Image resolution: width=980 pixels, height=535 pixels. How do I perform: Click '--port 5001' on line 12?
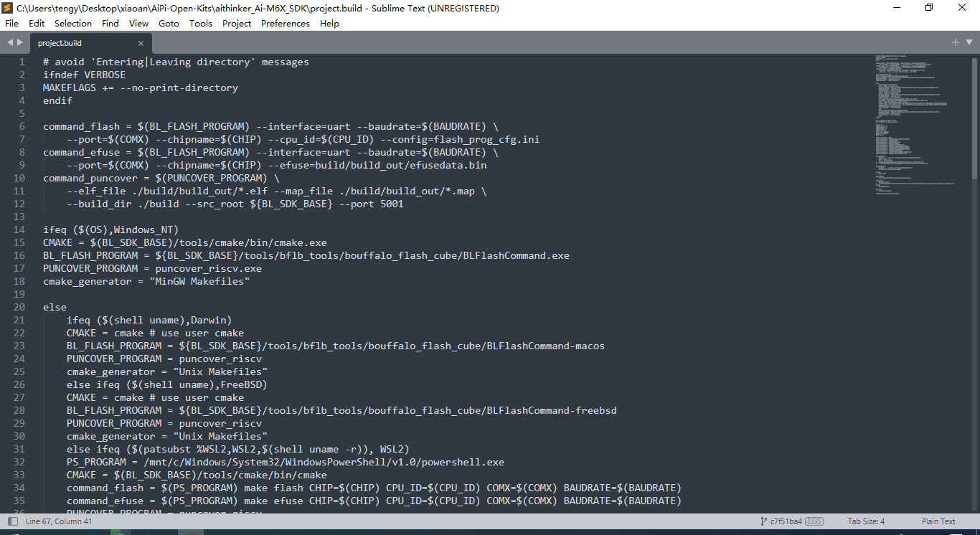(371, 204)
